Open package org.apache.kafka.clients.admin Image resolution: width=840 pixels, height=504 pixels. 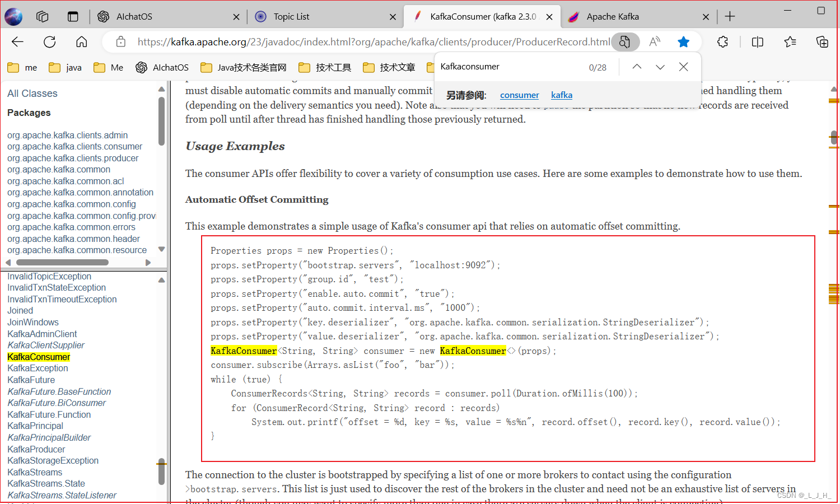(67, 135)
